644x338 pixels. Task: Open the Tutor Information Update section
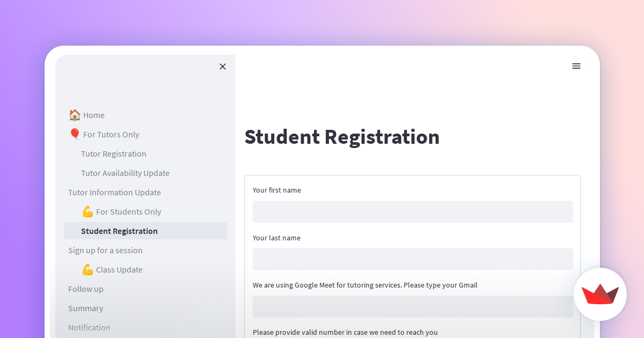click(114, 192)
